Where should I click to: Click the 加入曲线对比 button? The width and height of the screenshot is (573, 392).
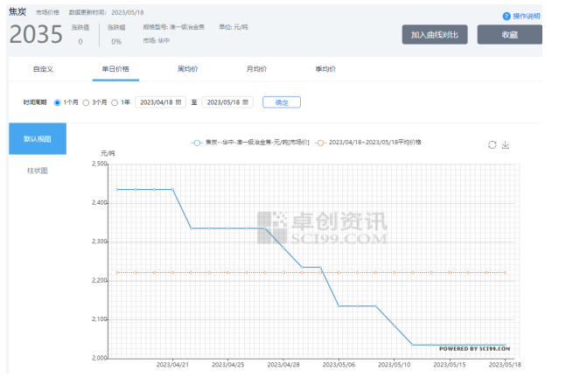435,35
